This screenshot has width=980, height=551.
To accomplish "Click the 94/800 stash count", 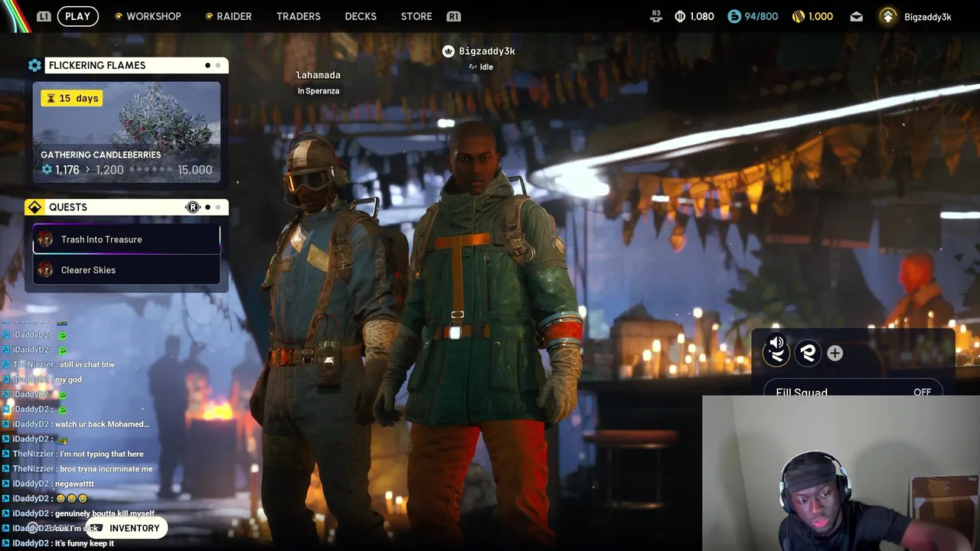I will pos(761,17).
